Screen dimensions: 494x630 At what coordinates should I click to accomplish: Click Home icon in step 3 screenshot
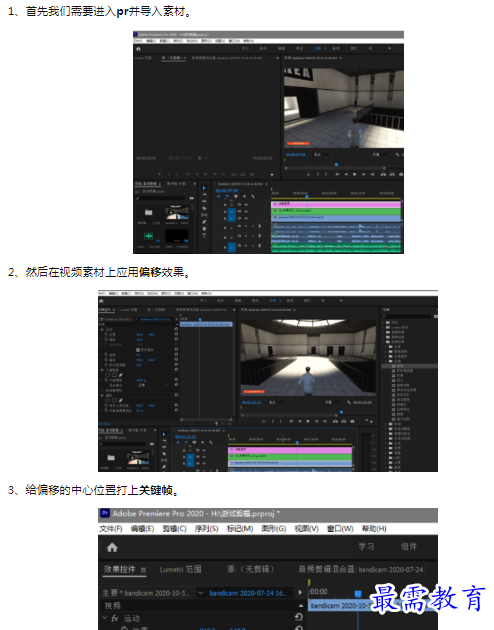click(x=112, y=548)
